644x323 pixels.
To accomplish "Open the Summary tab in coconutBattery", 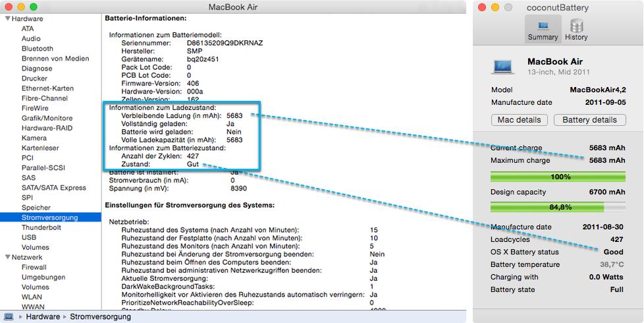I will tap(543, 30).
